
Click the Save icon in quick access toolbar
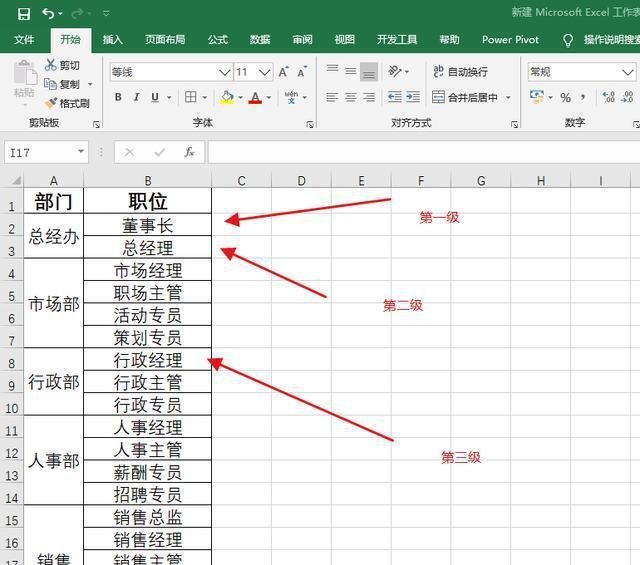[x=24, y=14]
